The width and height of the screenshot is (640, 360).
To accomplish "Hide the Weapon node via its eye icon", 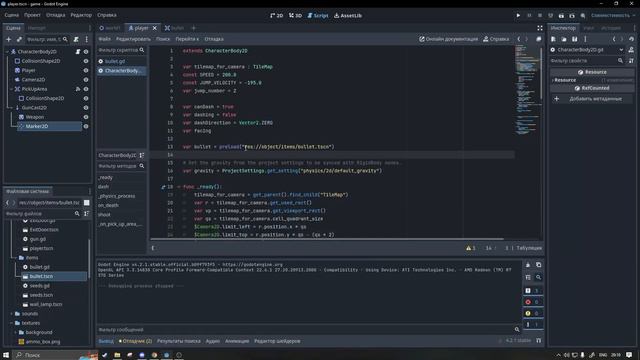I will coord(86,117).
